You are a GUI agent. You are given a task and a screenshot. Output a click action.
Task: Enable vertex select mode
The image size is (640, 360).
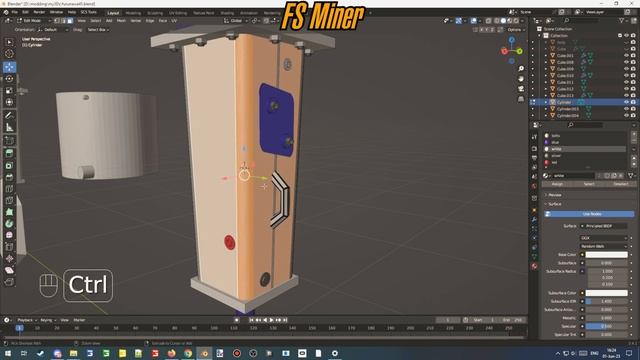(57, 20)
